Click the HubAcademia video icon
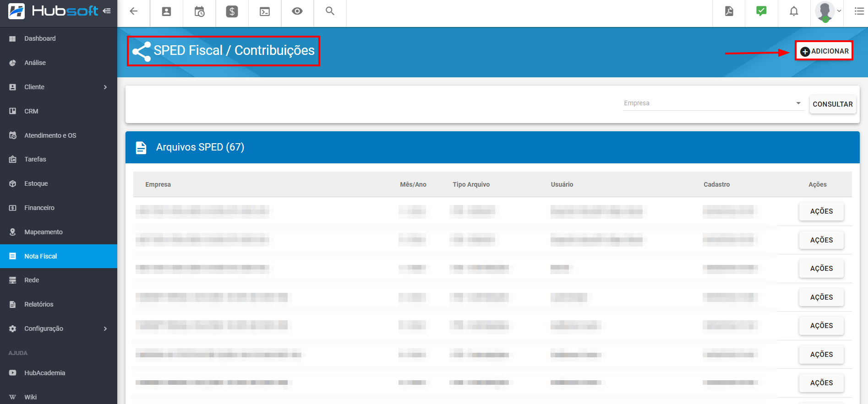868x404 pixels. (x=13, y=373)
